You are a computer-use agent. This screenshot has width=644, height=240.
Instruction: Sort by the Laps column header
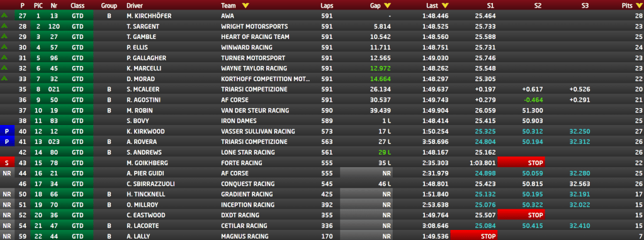click(327, 6)
